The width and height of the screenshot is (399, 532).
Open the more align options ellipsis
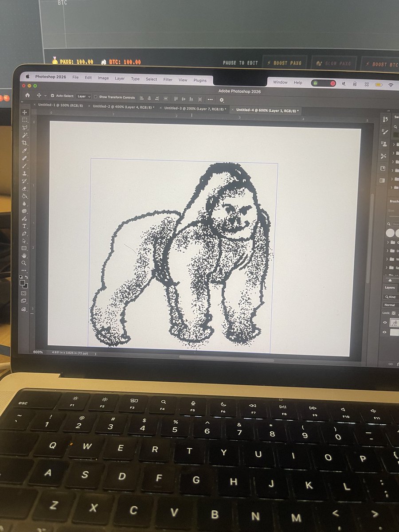pos(210,99)
